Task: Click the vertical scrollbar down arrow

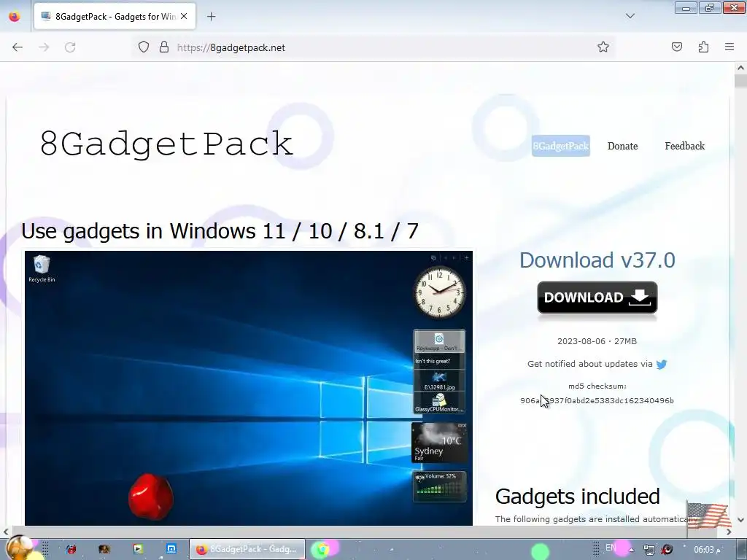Action: [x=740, y=520]
